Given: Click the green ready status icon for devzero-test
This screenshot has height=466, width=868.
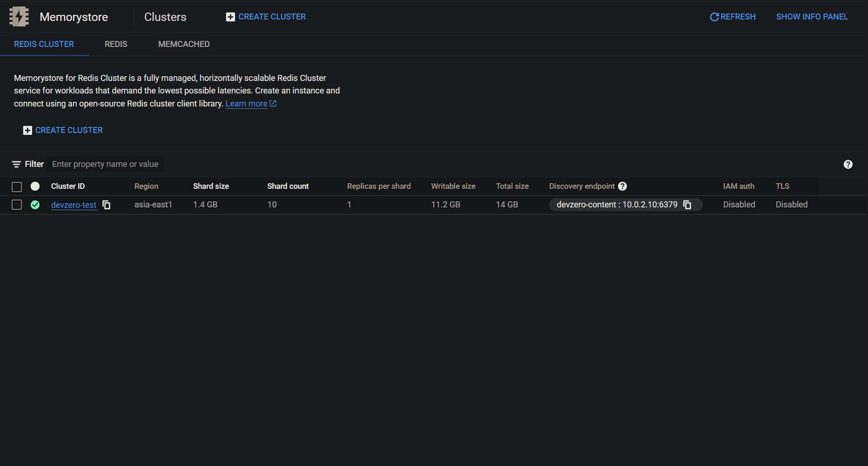Looking at the screenshot, I should tap(35, 205).
